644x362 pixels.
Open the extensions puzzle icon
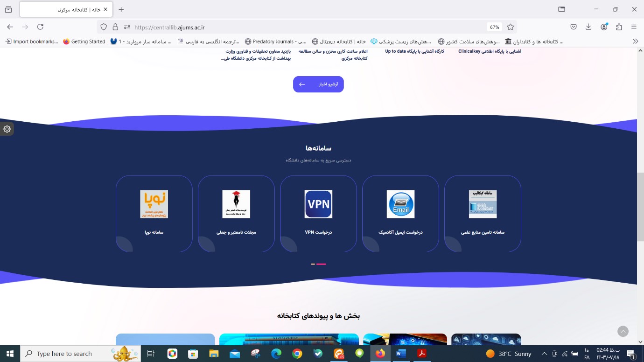click(619, 27)
